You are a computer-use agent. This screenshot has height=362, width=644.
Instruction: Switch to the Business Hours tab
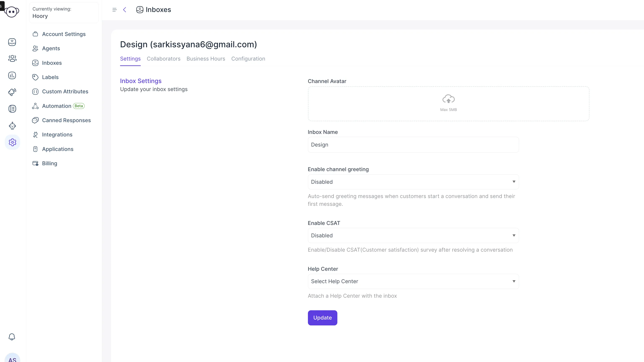pos(206,58)
